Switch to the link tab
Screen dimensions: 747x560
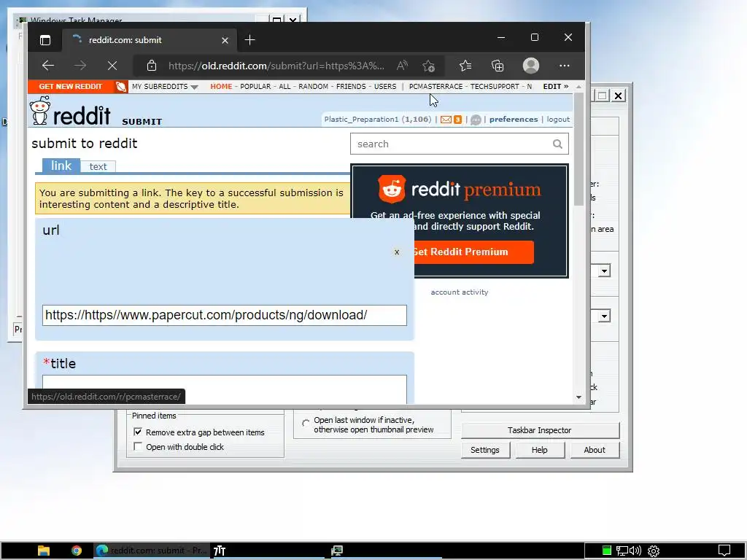pos(61,166)
